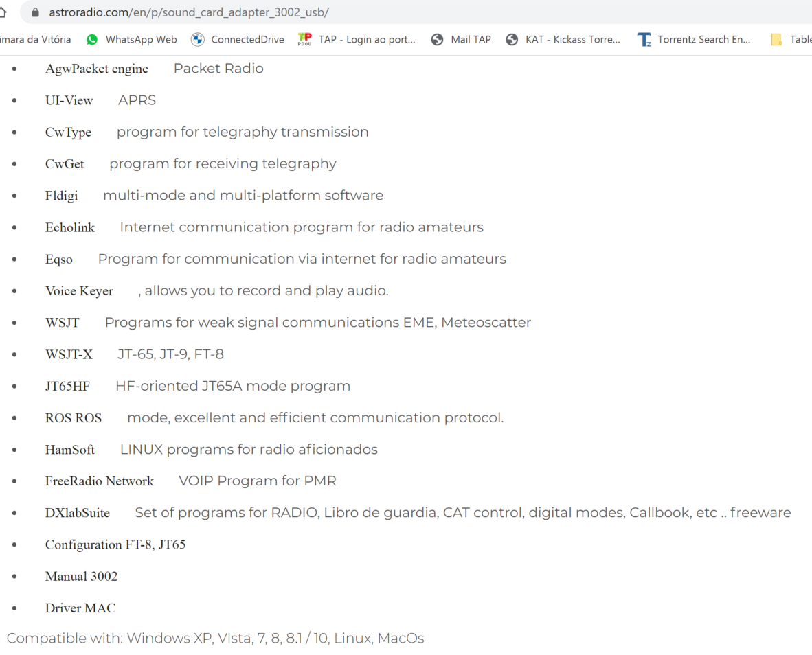Follow the WSJT-X link
The height and width of the screenshot is (655, 812).
[69, 354]
